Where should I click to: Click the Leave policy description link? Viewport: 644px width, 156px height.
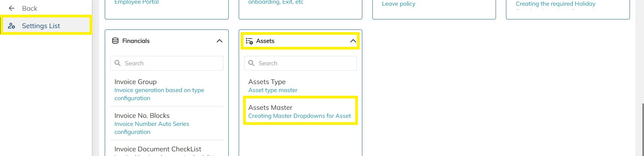(x=399, y=4)
